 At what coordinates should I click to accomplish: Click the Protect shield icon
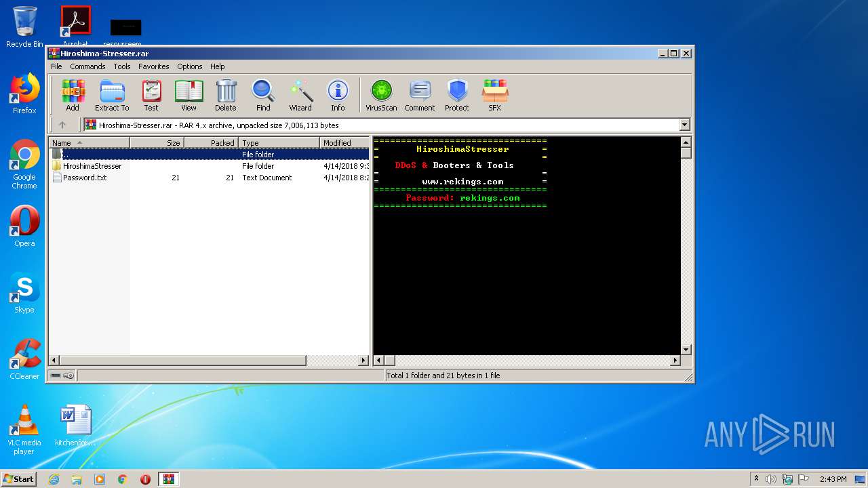pos(457,95)
